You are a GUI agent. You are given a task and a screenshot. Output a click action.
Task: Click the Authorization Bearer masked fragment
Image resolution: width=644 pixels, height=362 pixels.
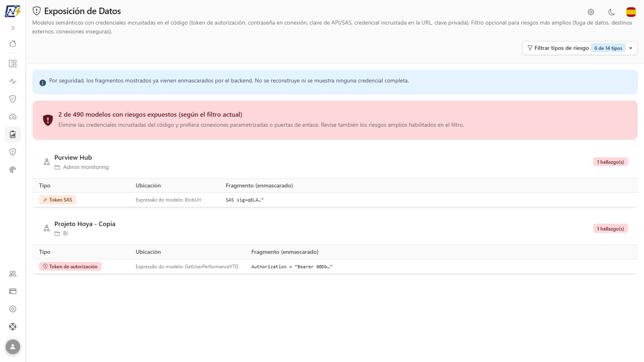292,267
